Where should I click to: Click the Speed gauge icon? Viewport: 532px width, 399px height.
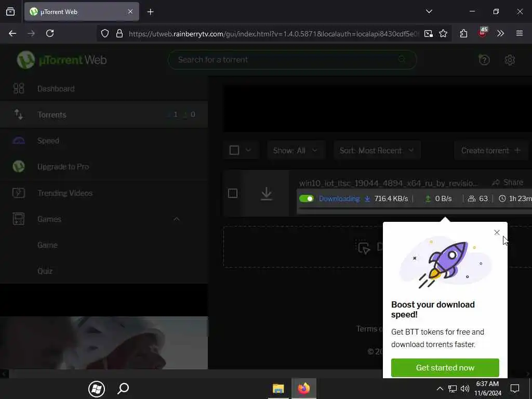[19, 141]
